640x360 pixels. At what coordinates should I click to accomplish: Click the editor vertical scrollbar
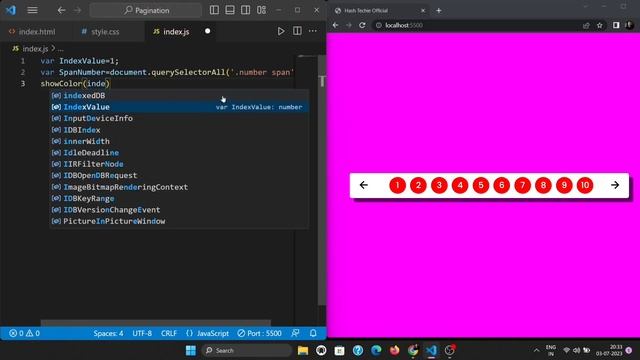(322, 180)
